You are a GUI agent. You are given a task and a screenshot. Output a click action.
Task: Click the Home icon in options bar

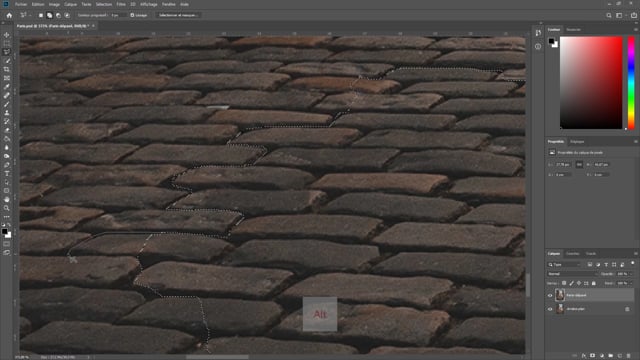tap(9, 15)
